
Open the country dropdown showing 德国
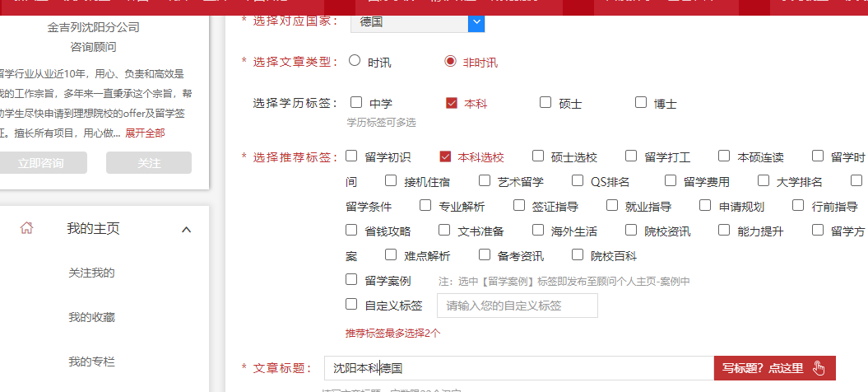pos(417,23)
